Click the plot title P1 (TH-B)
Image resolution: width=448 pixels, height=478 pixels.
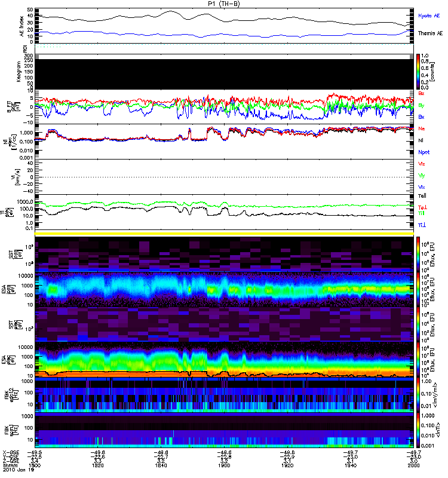tap(224, 4)
